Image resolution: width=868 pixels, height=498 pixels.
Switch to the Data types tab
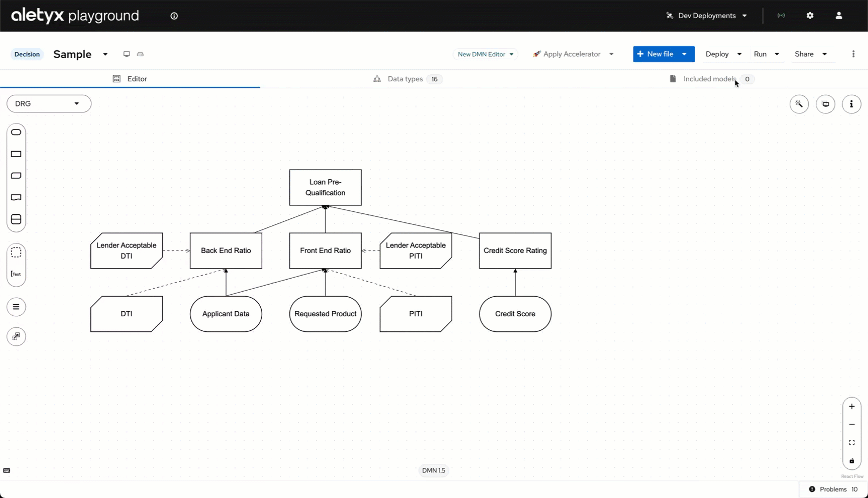tap(405, 79)
